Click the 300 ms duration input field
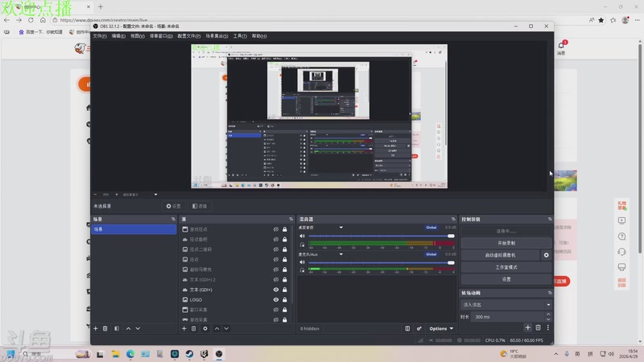The height and width of the screenshot is (362, 644). [x=507, y=317]
